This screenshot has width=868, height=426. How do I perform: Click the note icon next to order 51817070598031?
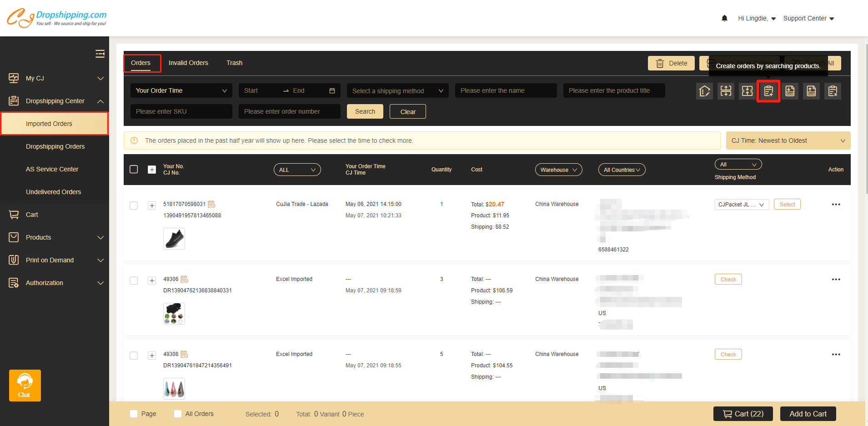(x=211, y=204)
